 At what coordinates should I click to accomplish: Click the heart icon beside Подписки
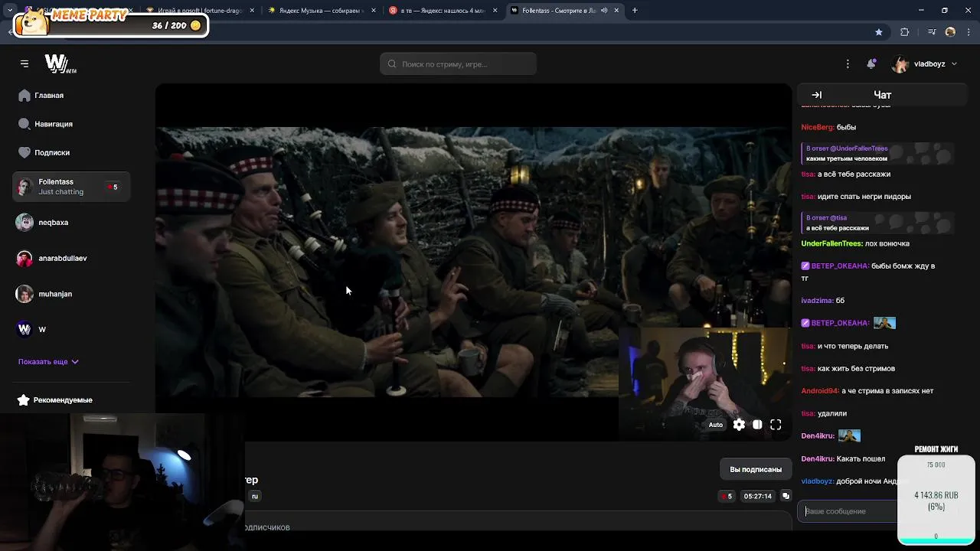click(24, 152)
